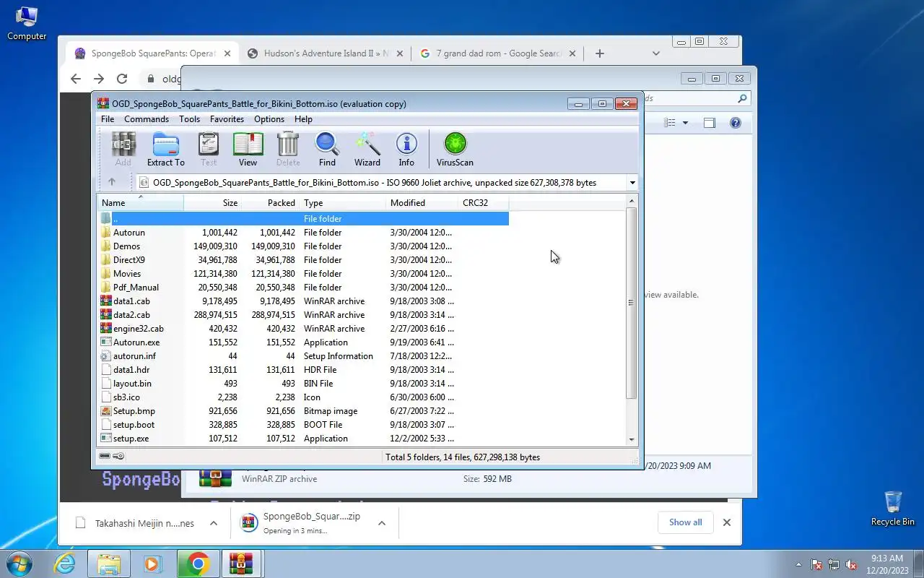Select the DirectX9 folder row
This screenshot has width=924, height=578.
coord(303,260)
